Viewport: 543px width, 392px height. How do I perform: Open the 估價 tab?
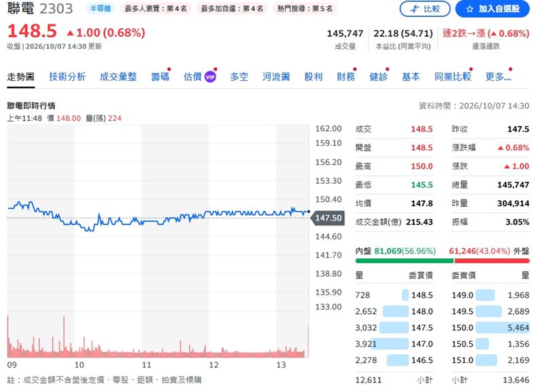pyautogui.click(x=193, y=77)
